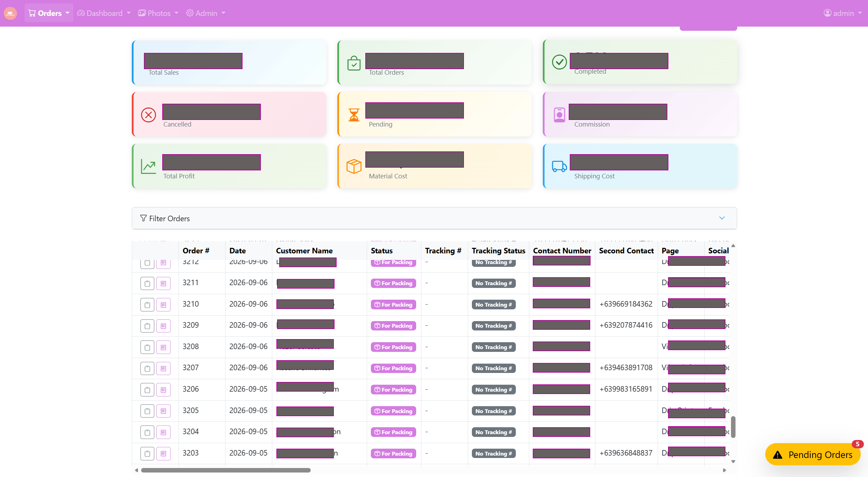The height and width of the screenshot is (477, 868).
Task: Click the clipboard icon for order 3203
Action: pos(147,453)
